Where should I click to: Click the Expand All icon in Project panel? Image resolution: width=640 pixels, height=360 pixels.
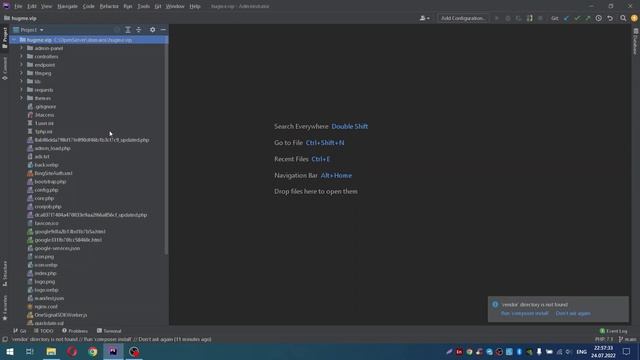tap(128, 30)
